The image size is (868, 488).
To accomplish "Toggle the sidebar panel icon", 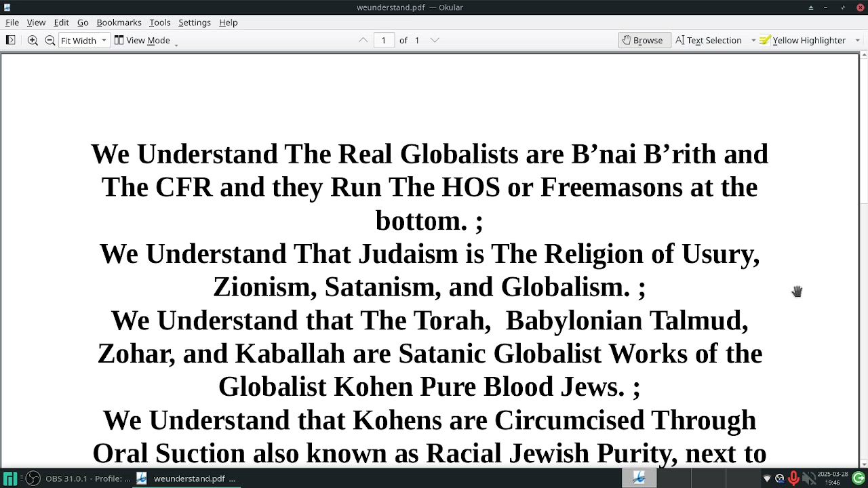I will (x=10, y=40).
